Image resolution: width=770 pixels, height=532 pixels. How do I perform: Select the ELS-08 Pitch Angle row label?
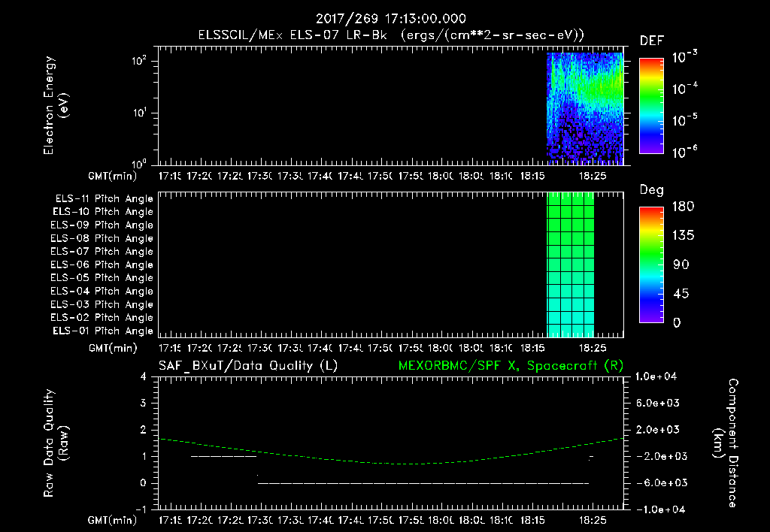(x=102, y=238)
